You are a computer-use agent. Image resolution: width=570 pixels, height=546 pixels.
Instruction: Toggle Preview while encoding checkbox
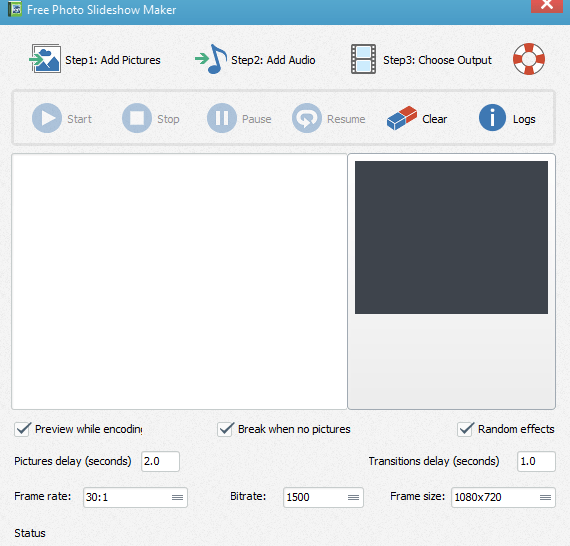coord(23,429)
